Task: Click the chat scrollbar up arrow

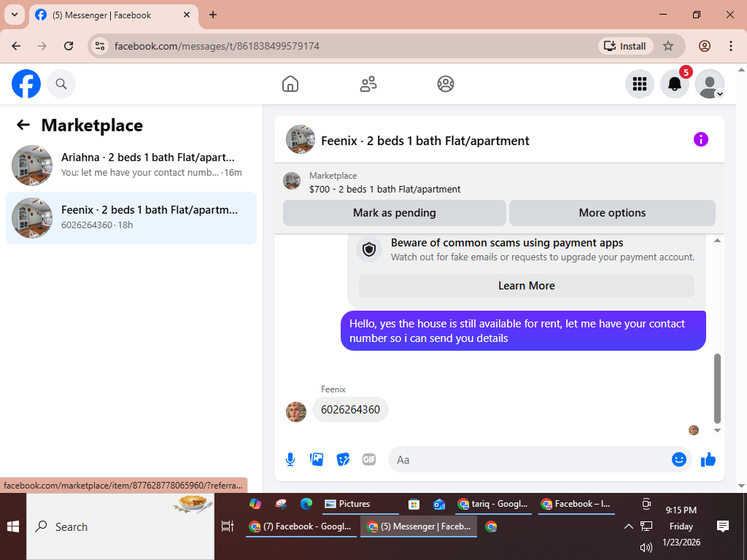Action: 718,241
